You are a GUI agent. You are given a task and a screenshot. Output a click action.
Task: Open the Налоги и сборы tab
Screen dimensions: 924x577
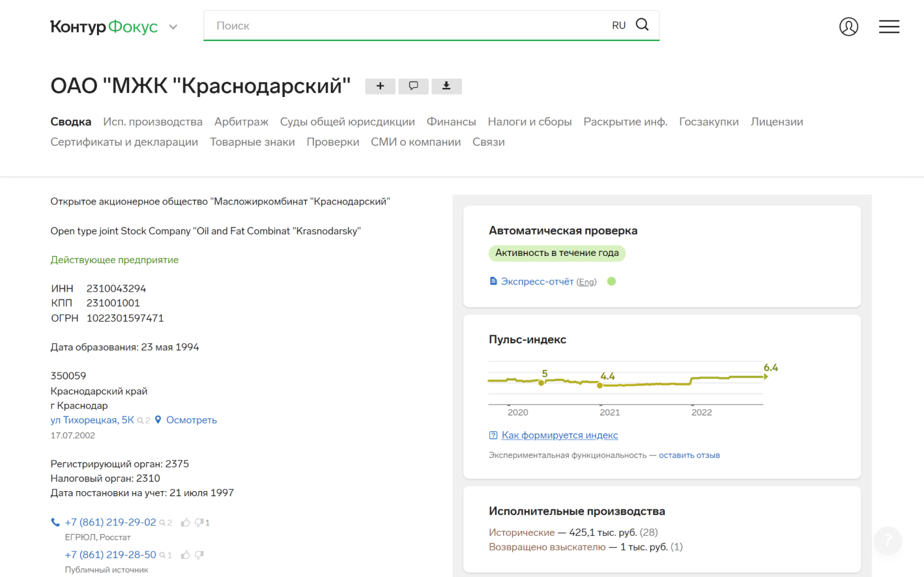(x=530, y=122)
